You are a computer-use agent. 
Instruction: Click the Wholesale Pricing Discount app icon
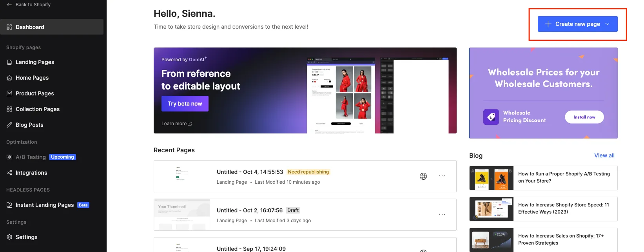coord(491,117)
